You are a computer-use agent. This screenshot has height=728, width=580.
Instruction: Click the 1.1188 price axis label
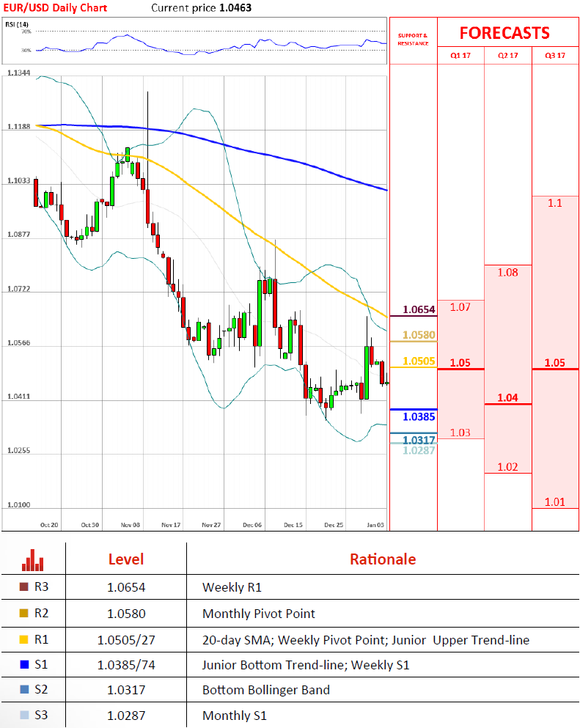click(18, 126)
